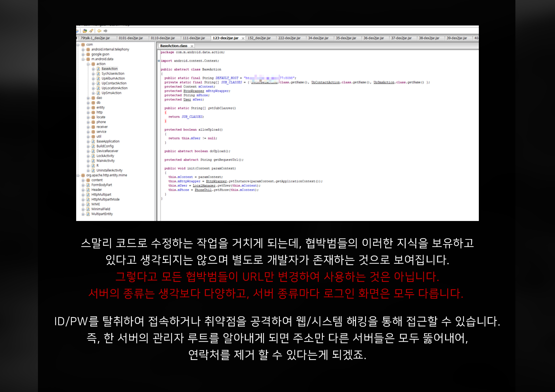Select MinimalField in the tree
The width and height of the screenshot is (555, 392).
(101, 209)
